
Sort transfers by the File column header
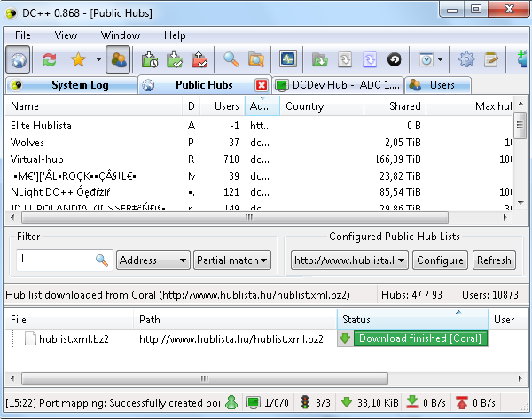(69, 320)
